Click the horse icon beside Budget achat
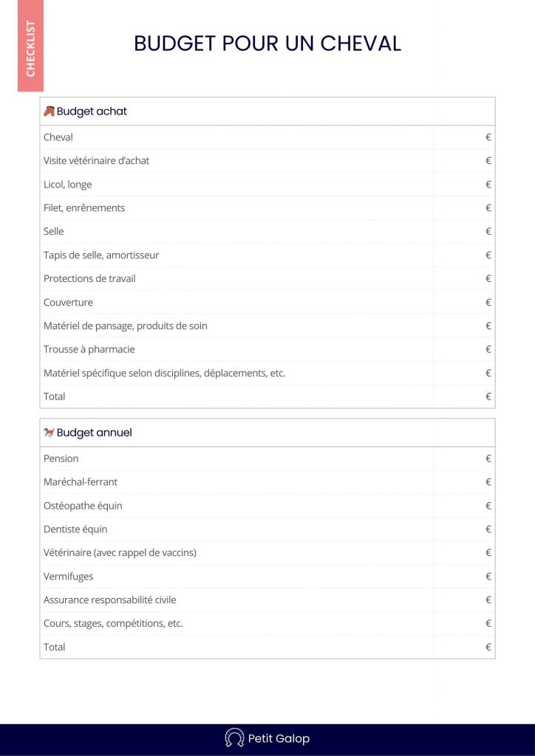This screenshot has width=535, height=756. [49, 111]
